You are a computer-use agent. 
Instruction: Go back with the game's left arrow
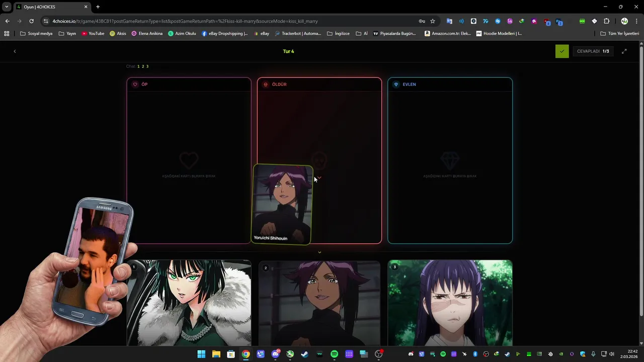(x=15, y=51)
